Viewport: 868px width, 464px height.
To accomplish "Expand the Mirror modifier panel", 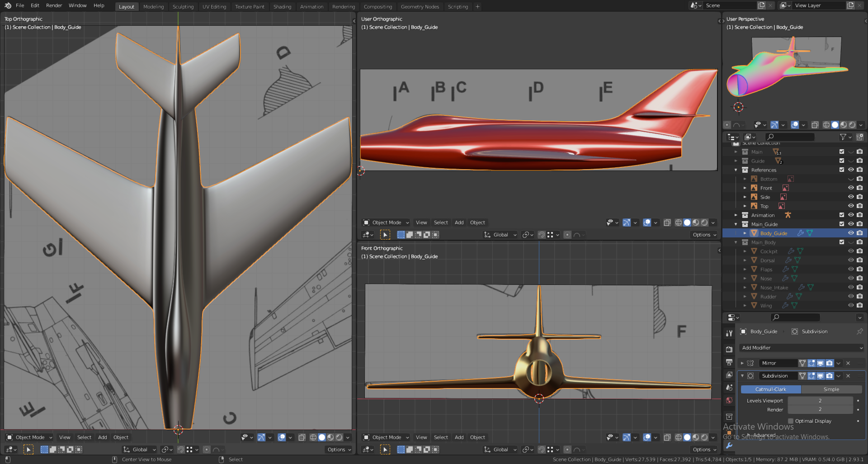I will pyautogui.click(x=742, y=363).
